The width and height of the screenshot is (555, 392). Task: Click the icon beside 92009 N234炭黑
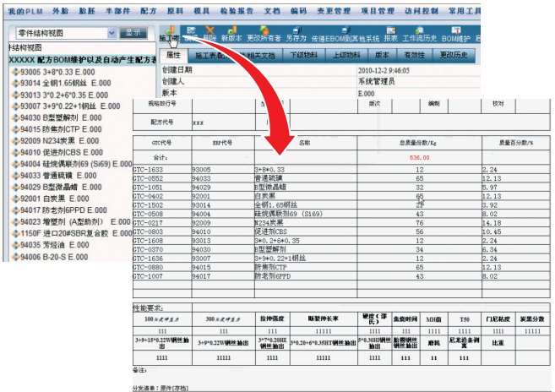coord(15,141)
